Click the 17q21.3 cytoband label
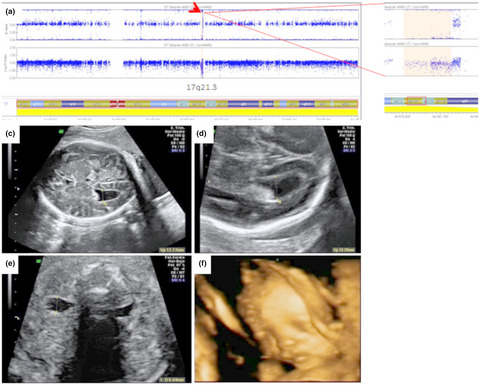 click(201, 87)
